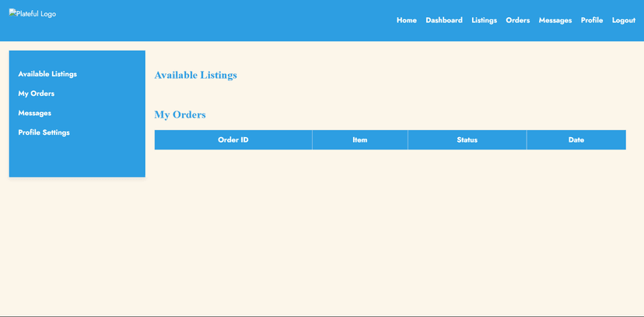The width and height of the screenshot is (644, 317).
Task: Open Messages from the top navigation bar
Action: coord(555,20)
